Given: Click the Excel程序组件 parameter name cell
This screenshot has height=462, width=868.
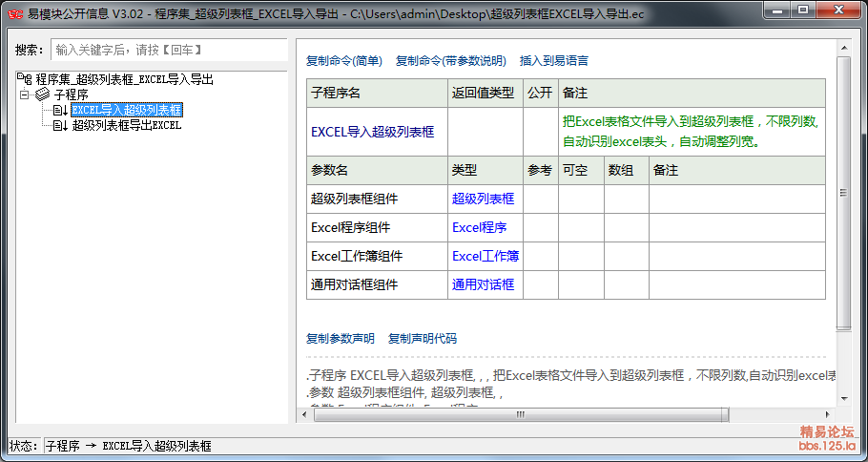Looking at the screenshot, I should coord(377,228).
